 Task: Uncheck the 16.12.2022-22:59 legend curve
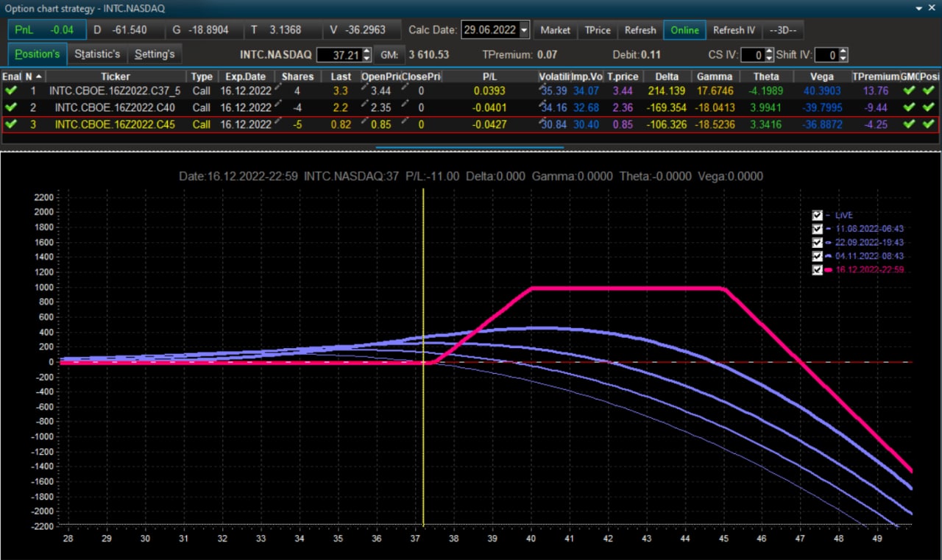(817, 270)
